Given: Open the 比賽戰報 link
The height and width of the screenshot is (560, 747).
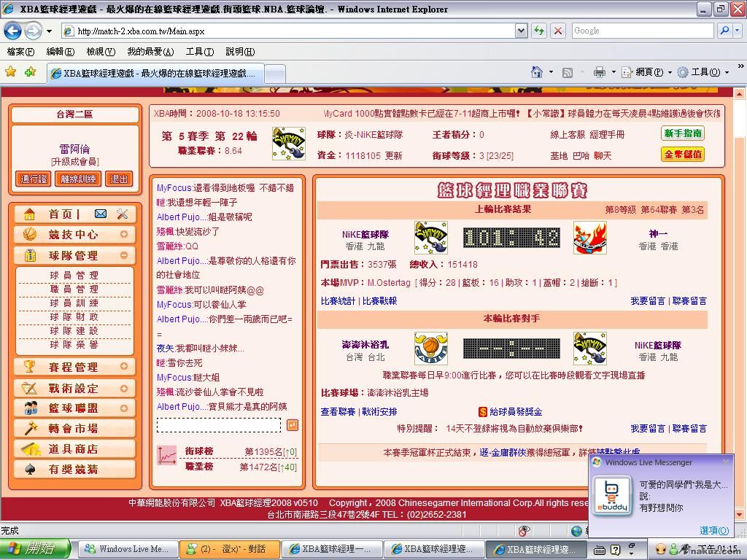Looking at the screenshot, I should (379, 301).
